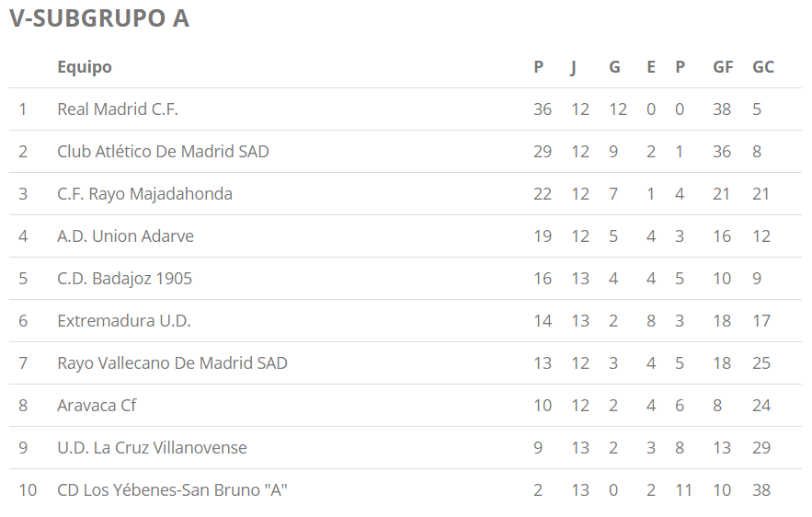Click the GF column header
The image size is (812, 517).
[x=723, y=67]
